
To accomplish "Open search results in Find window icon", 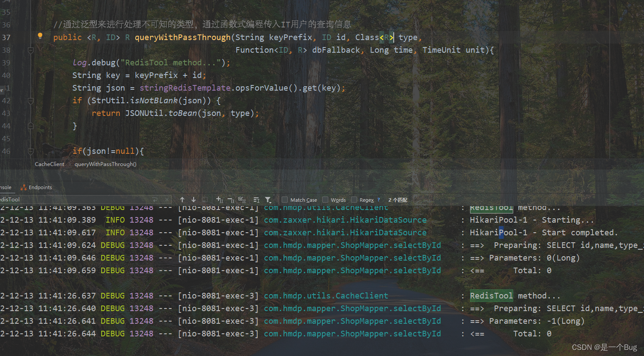I will (256, 200).
